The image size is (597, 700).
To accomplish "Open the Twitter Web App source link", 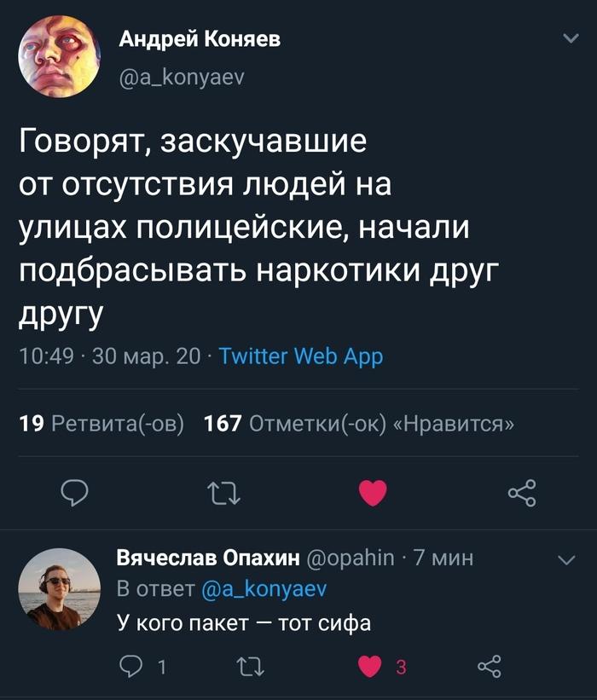I will point(301,356).
